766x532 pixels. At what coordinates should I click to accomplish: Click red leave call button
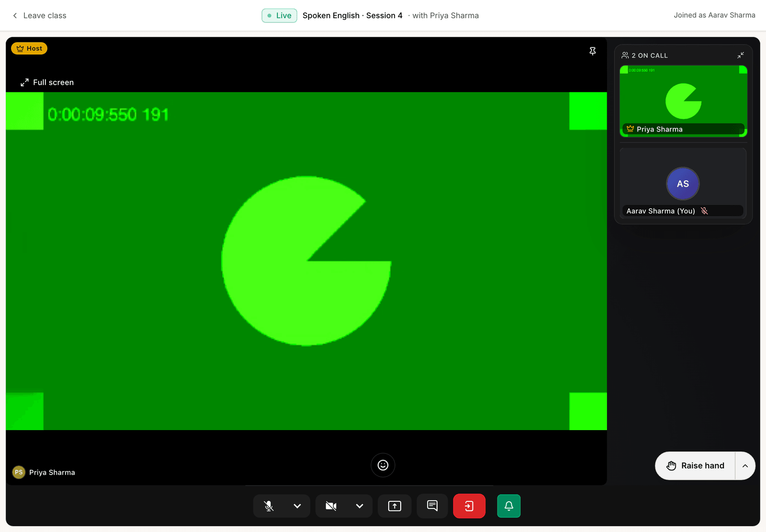pos(469,506)
